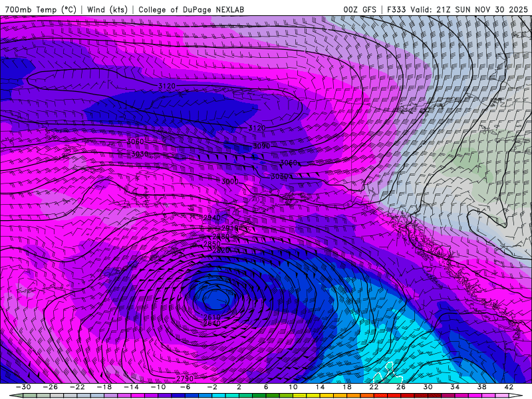Click the positive 10 value on the temperature scale
Viewport: 532px width, 399px height.
[x=293, y=387]
